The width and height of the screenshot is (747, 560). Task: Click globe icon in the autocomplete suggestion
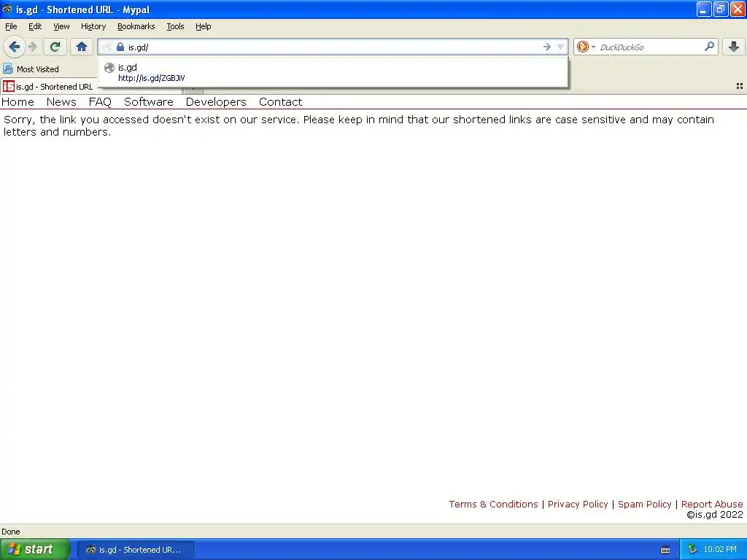(109, 68)
